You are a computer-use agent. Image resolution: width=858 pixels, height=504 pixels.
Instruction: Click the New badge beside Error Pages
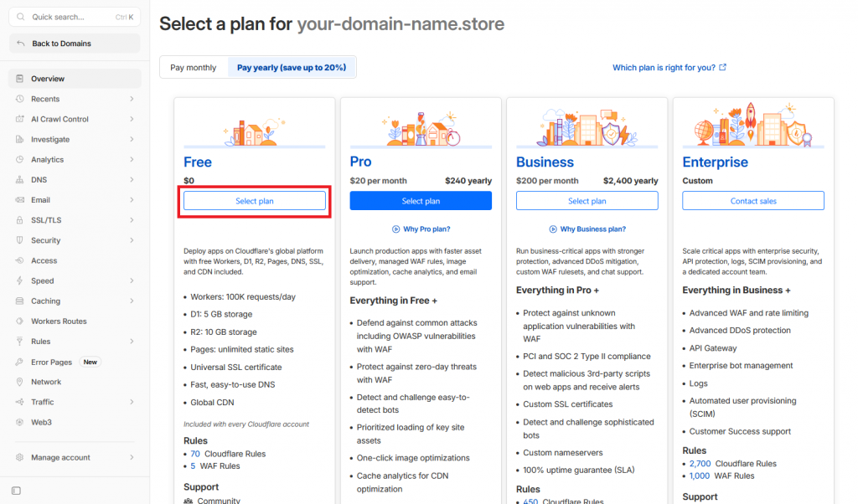click(x=90, y=362)
